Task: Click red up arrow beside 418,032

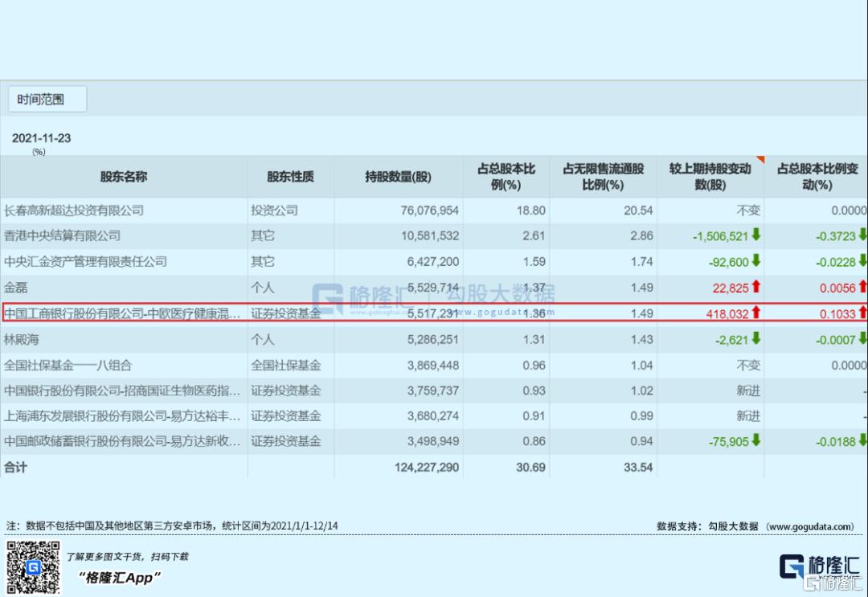Action: click(x=756, y=313)
